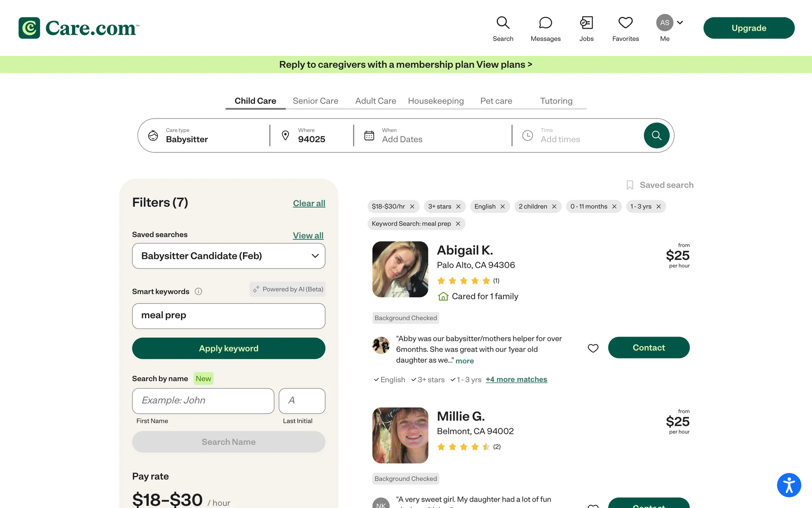Viewport: 812px width, 508px height.
Task: Switch to the Pet care tab
Action: (x=496, y=101)
